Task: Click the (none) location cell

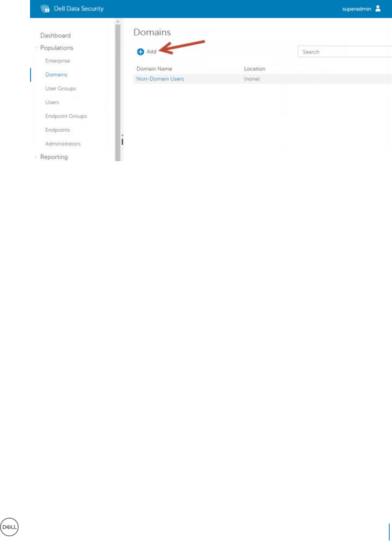Action: [252, 79]
